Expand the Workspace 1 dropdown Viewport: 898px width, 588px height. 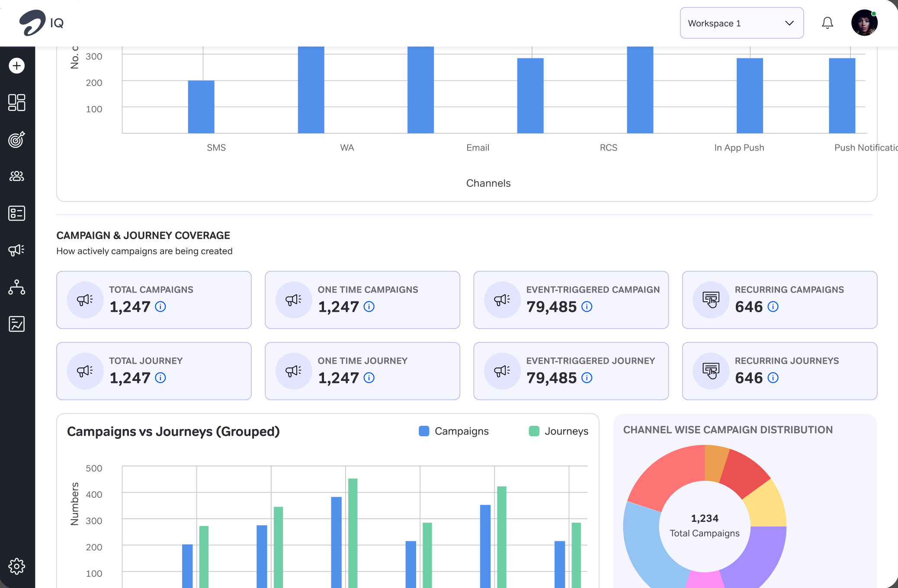pyautogui.click(x=742, y=23)
